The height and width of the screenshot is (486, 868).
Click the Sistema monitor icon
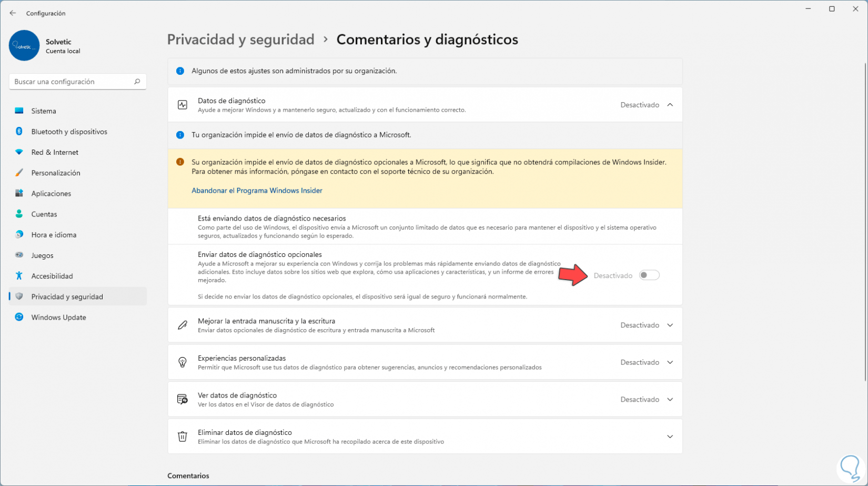click(19, 111)
